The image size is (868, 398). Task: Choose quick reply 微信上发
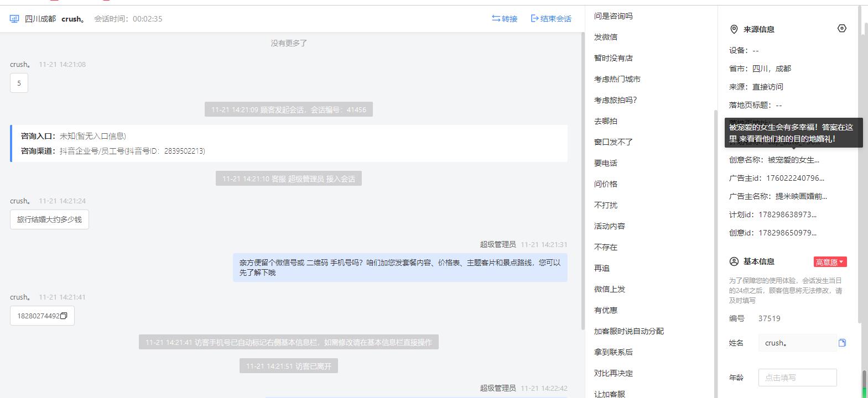610,289
